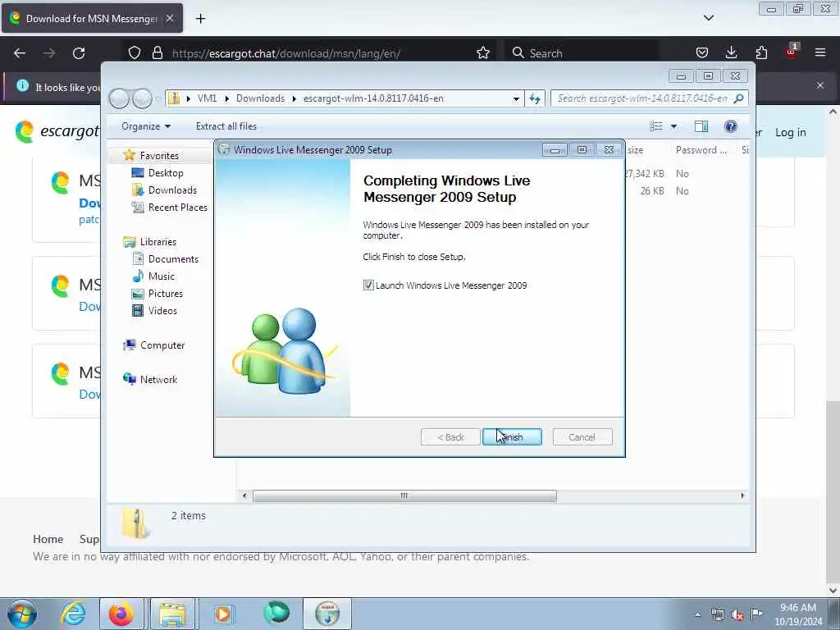Open the Firefox Pocket icon
Image resolution: width=840 pixels, height=630 pixels.
(702, 53)
